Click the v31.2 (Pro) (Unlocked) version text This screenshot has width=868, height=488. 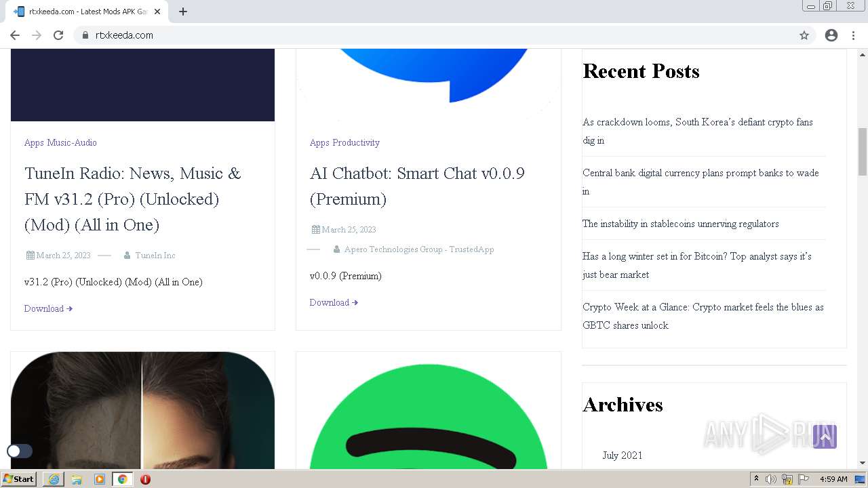tap(113, 282)
